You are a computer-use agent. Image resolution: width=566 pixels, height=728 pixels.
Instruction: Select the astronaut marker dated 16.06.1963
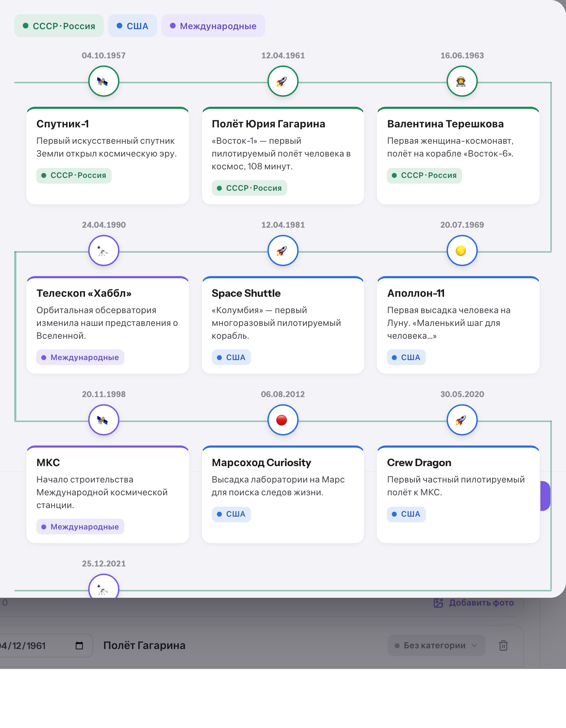[x=462, y=81]
